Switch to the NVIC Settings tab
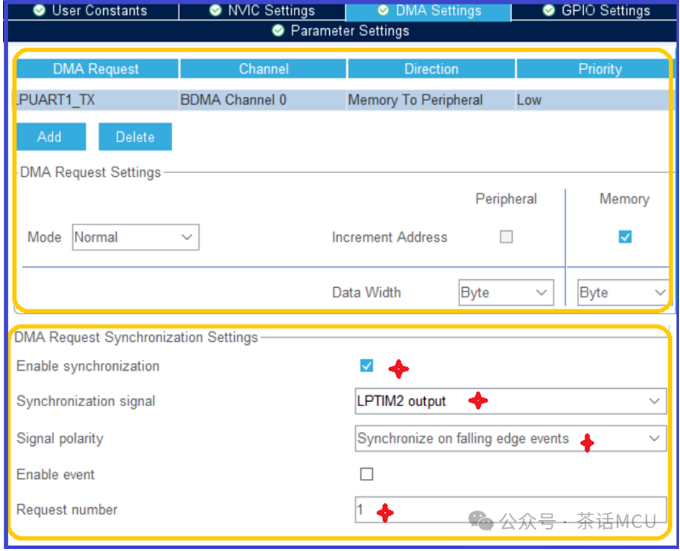680x551 pixels. [262, 11]
